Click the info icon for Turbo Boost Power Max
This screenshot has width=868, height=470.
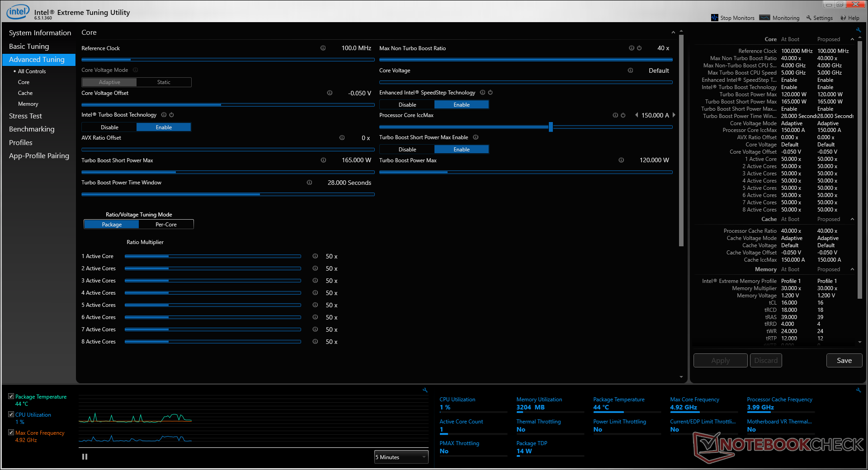pos(621,160)
